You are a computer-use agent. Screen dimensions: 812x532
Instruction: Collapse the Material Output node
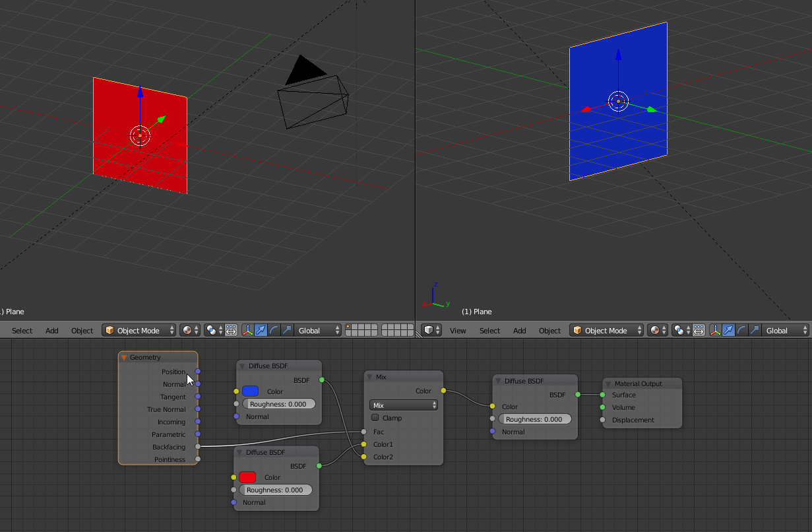coord(608,383)
